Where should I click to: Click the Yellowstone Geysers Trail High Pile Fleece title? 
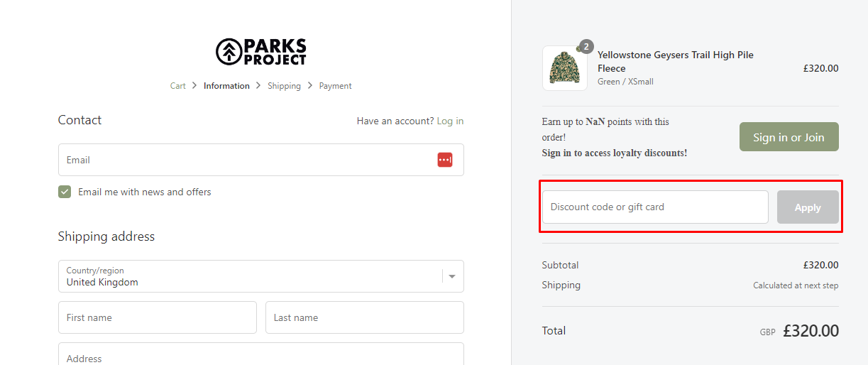[675, 62]
